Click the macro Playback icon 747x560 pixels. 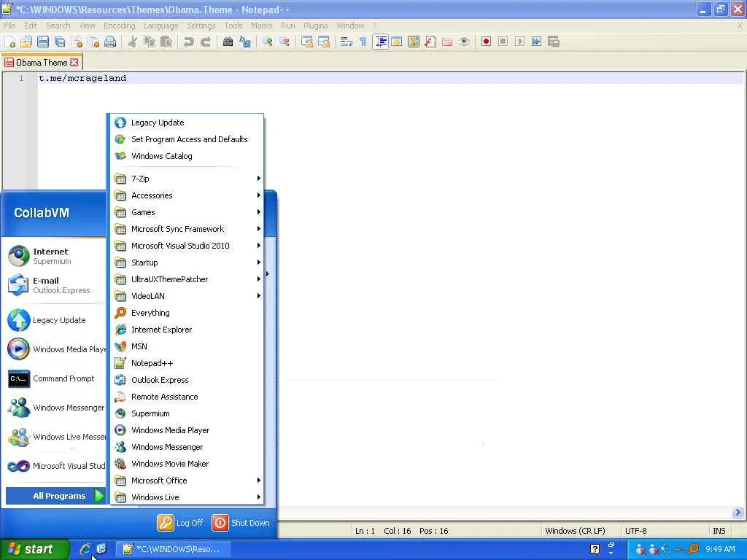(x=519, y=42)
